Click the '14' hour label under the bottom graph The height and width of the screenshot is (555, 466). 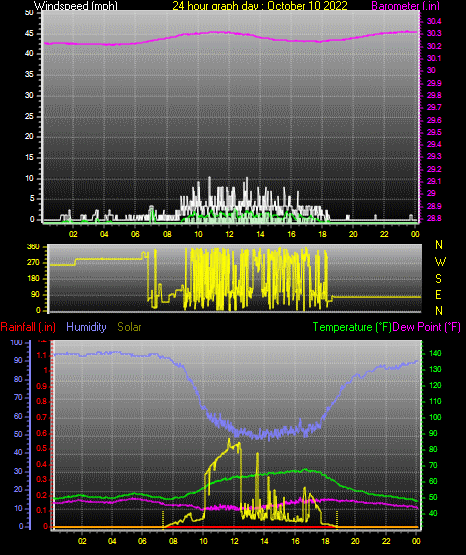(264, 541)
